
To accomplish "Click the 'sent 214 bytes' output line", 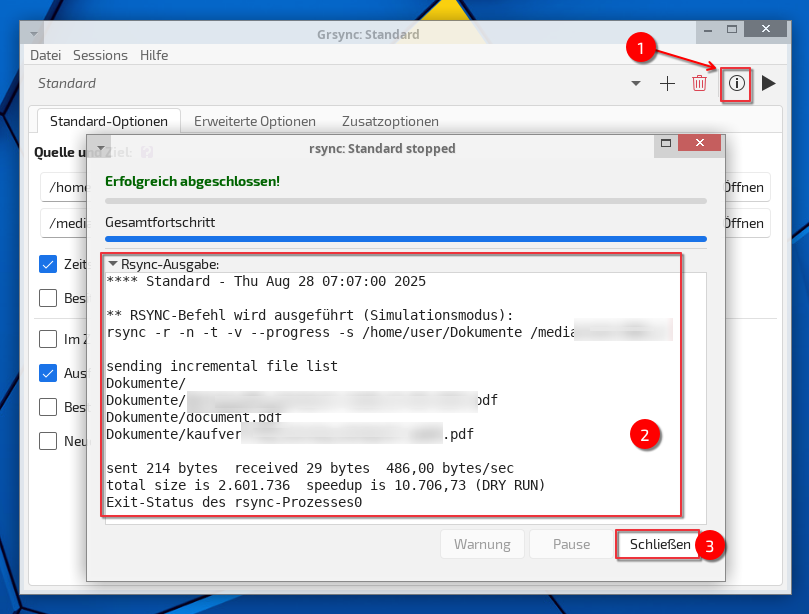I will coord(310,468).
